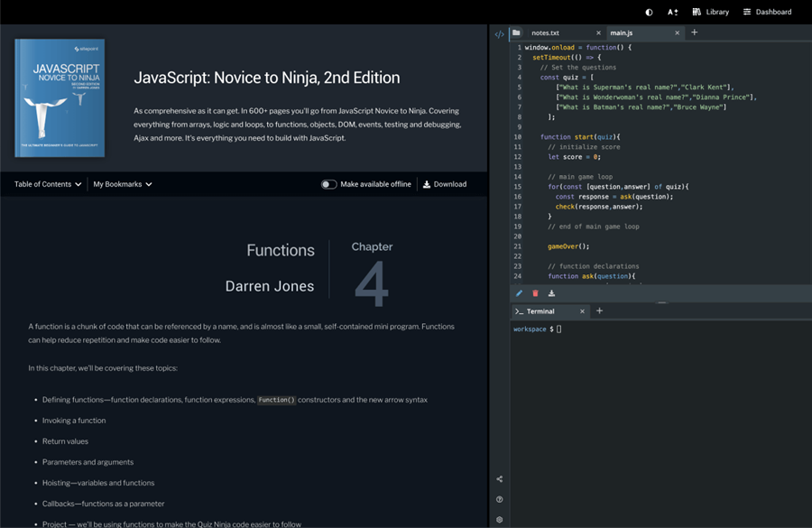The width and height of the screenshot is (812, 528).
Task: Click the JavaScript Novice to Ninja cover
Action: pos(60,98)
